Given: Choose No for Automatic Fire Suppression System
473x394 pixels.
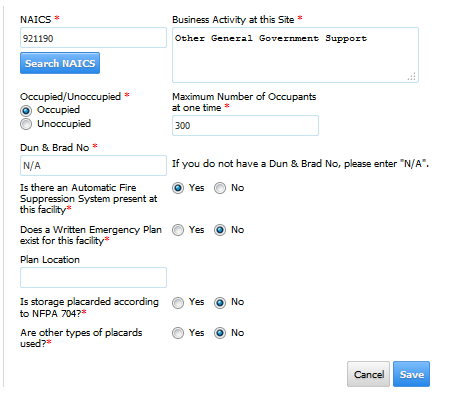Looking at the screenshot, I should coord(220,188).
